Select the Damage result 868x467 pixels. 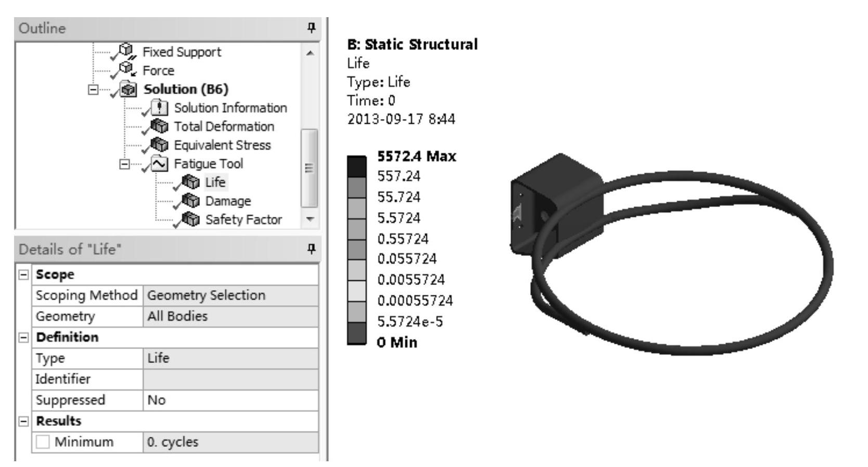click(228, 201)
